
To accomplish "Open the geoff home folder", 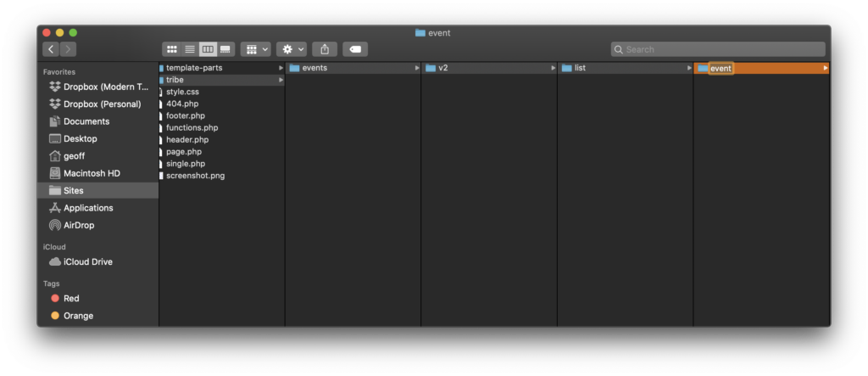I will [x=98, y=156].
